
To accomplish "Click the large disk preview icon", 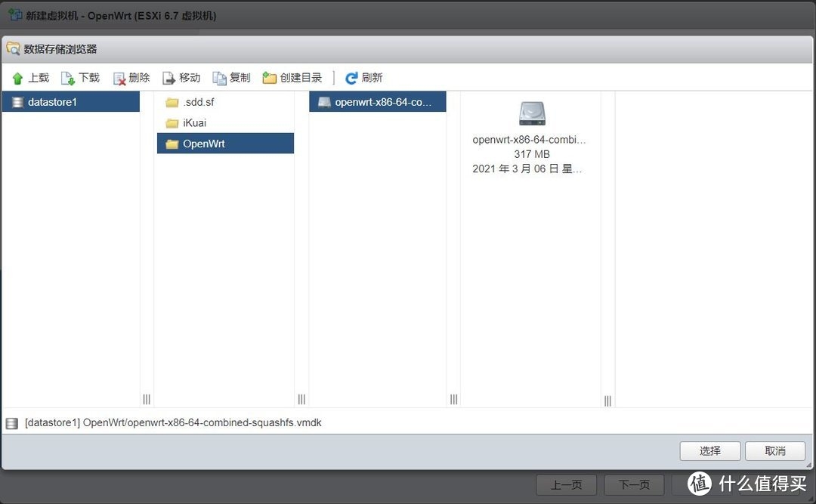I will 532,113.
